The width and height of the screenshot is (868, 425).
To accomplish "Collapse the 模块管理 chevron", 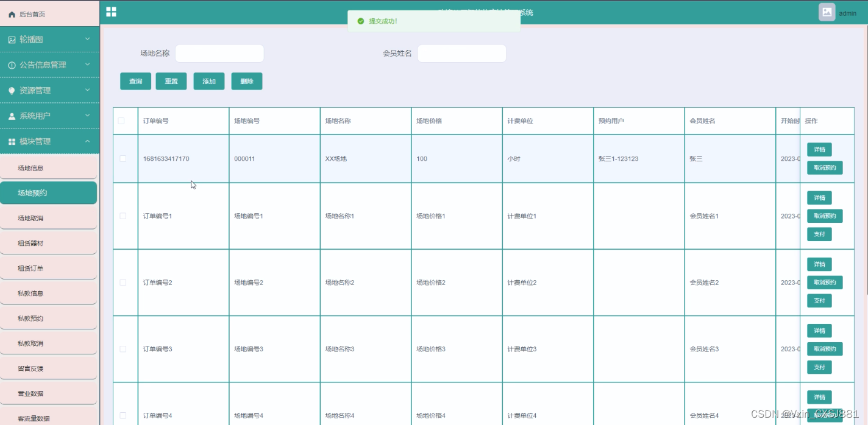I will (x=87, y=141).
